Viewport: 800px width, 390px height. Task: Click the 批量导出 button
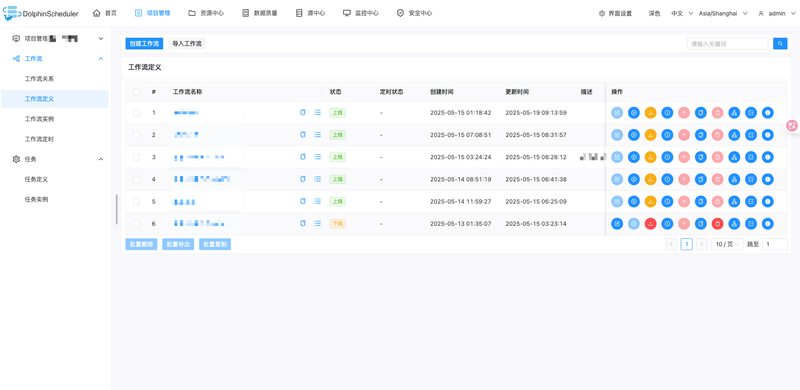(x=178, y=245)
